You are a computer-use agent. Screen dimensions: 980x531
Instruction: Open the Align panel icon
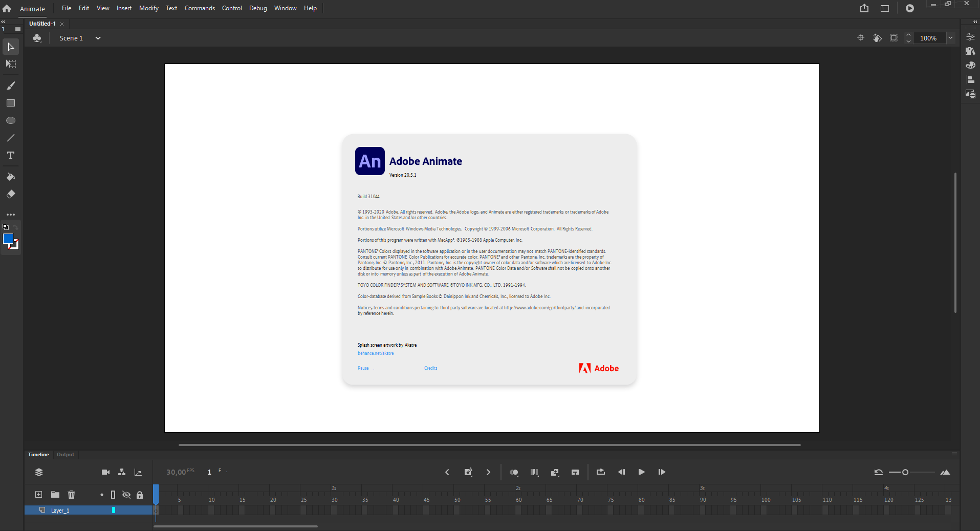point(970,80)
